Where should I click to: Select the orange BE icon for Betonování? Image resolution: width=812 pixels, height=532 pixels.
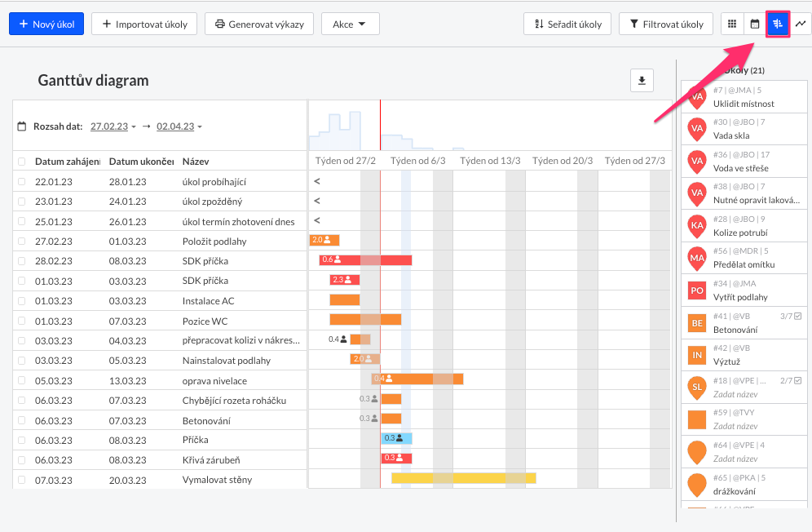[697, 323]
